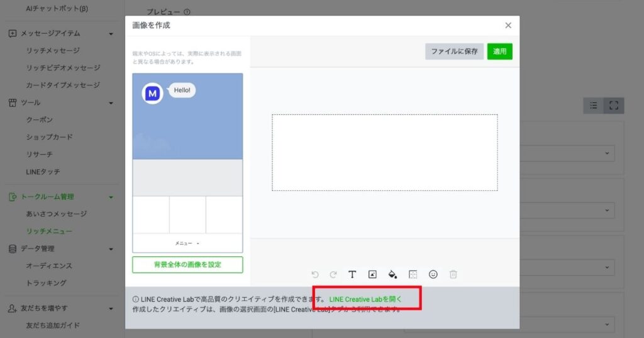Click 背景全体の画像を設定 button
Image resolution: width=644 pixels, height=338 pixels.
pos(187,264)
